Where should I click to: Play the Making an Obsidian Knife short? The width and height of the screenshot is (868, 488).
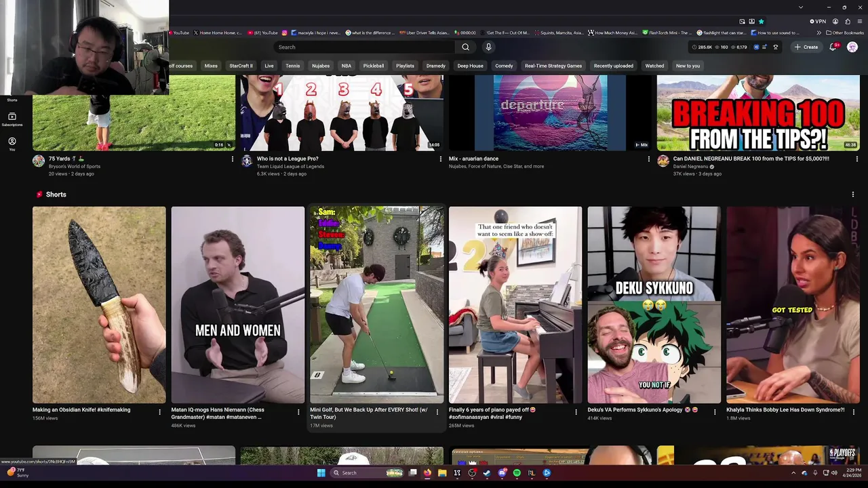click(99, 305)
